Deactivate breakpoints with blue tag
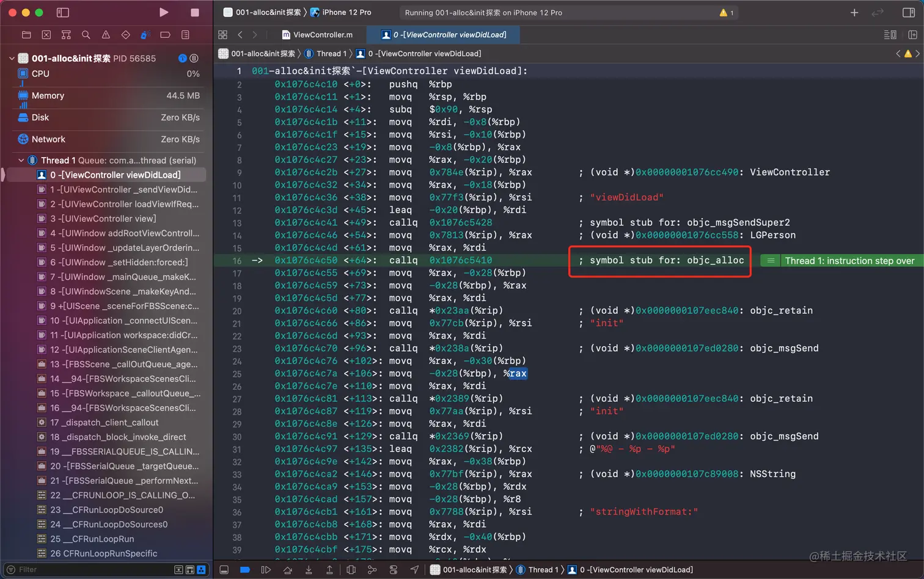The height and width of the screenshot is (579, 924). [245, 570]
